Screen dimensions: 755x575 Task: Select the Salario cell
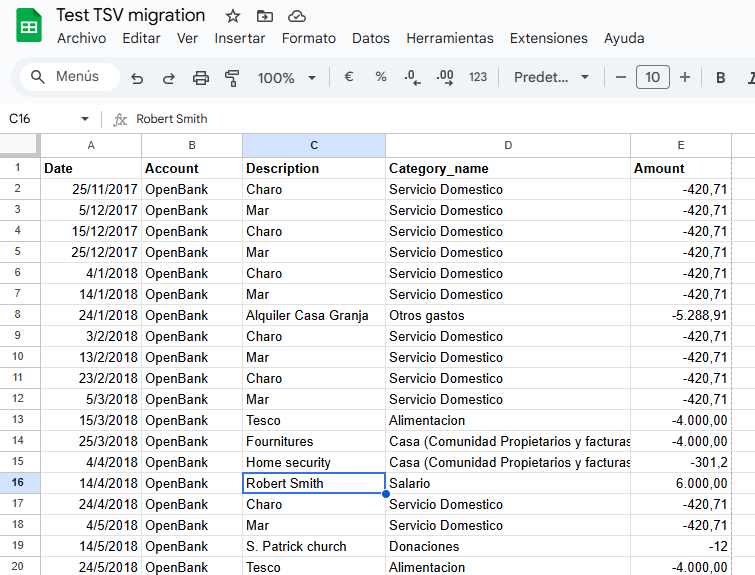click(508, 483)
